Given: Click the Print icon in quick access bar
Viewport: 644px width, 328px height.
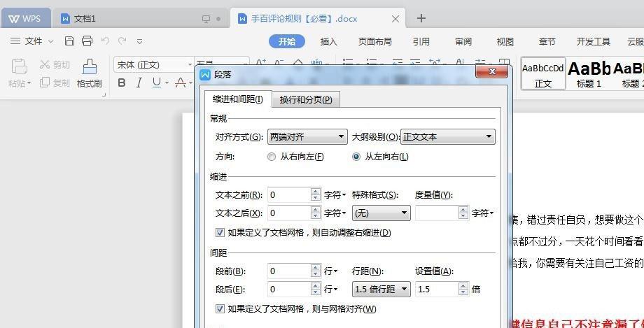Looking at the screenshot, I should tap(87, 41).
